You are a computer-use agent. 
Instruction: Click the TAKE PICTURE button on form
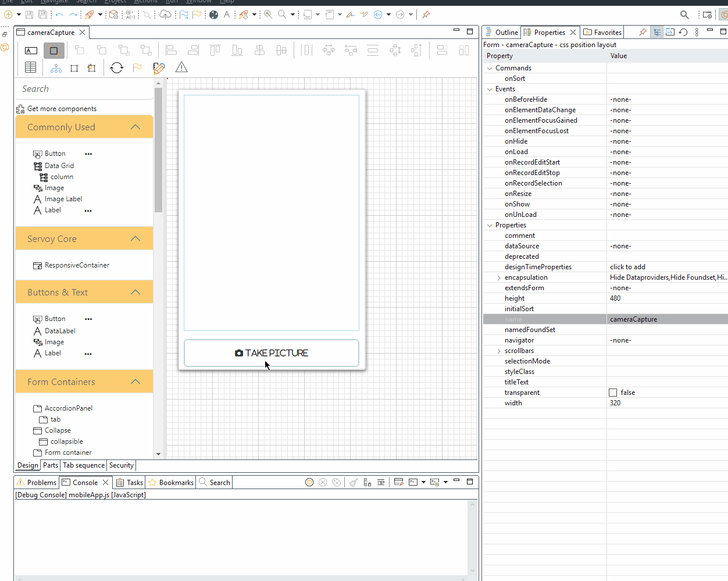click(x=272, y=353)
